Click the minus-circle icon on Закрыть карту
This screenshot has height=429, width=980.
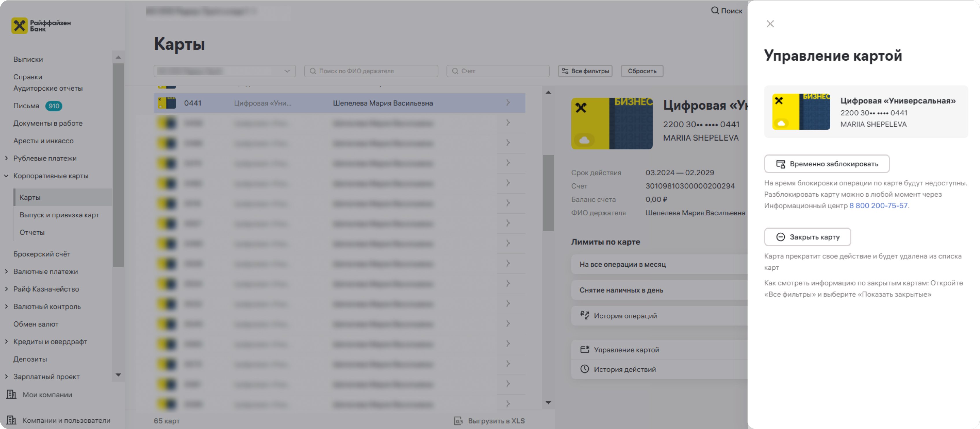[780, 237]
